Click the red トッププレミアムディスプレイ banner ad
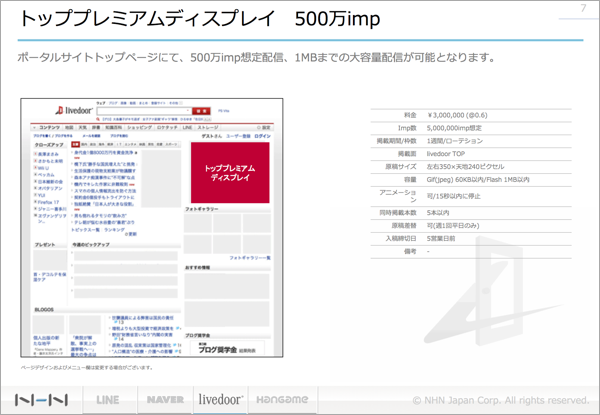Screen dimensions: 600x415 point(230,173)
